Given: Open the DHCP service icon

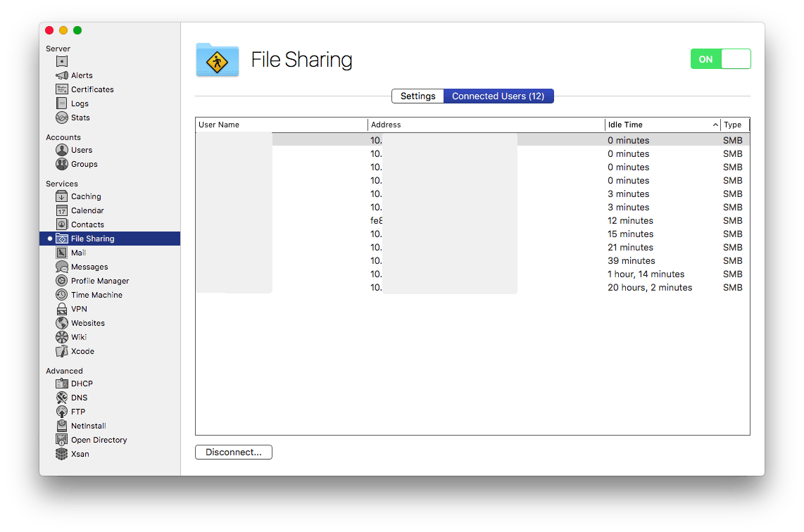Looking at the screenshot, I should coord(61,384).
